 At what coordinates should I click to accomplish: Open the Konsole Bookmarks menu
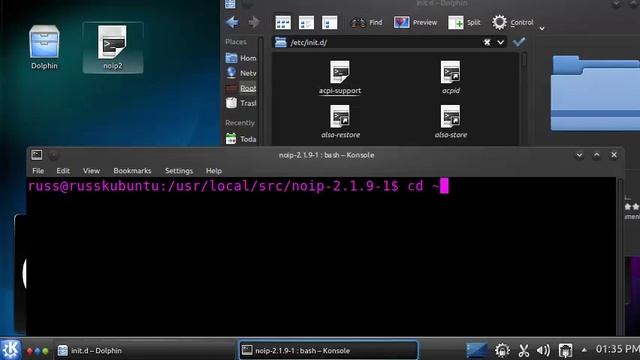[x=132, y=171]
